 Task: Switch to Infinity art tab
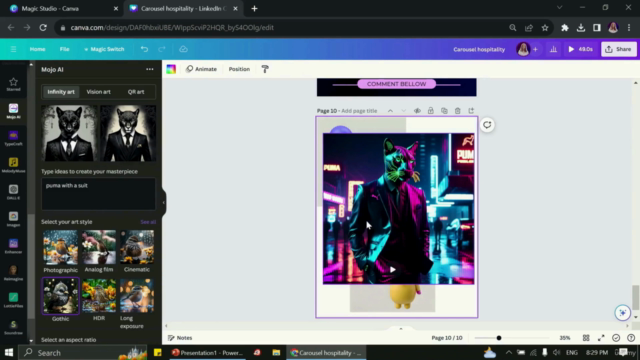point(61,92)
